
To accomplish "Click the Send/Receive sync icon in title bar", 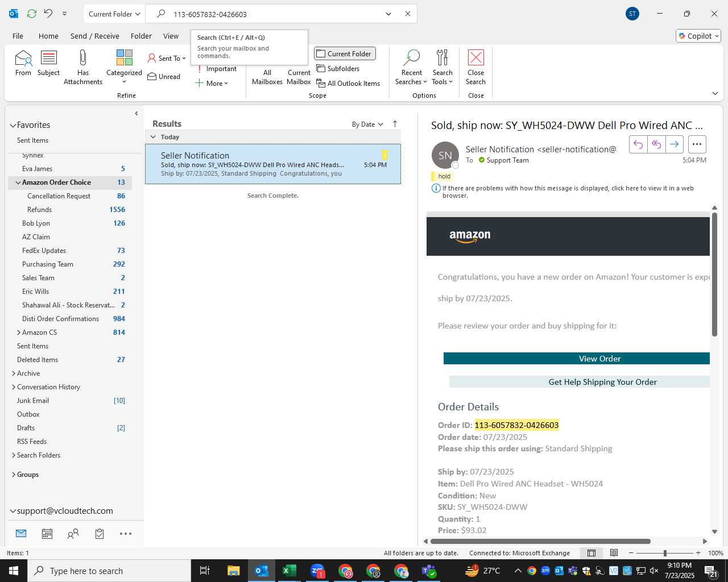I will 32,14.
